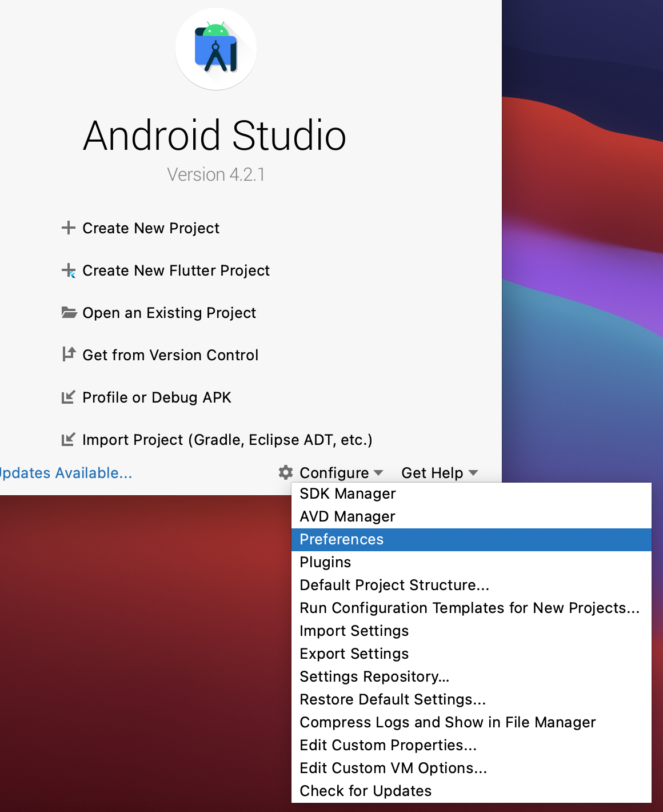Screen dimensions: 663x812
Task: Open Run Configuration Templates for New Projects
Action: [472, 608]
